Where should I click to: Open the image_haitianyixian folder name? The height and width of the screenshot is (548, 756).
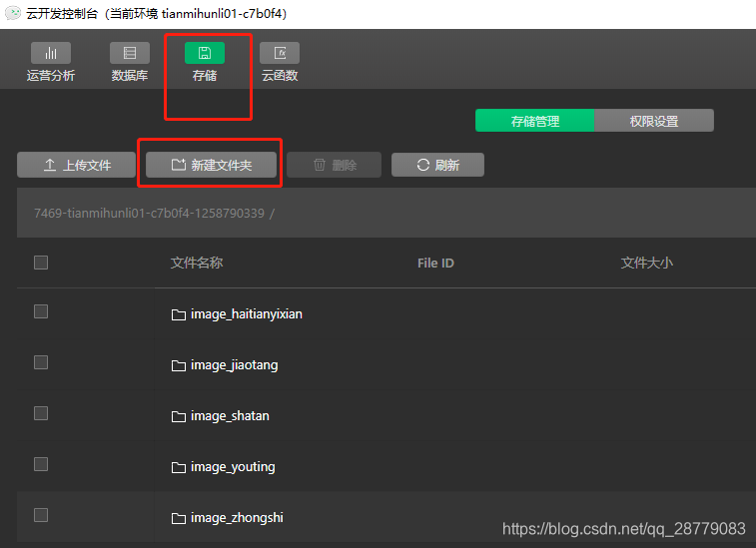pyautogui.click(x=247, y=314)
